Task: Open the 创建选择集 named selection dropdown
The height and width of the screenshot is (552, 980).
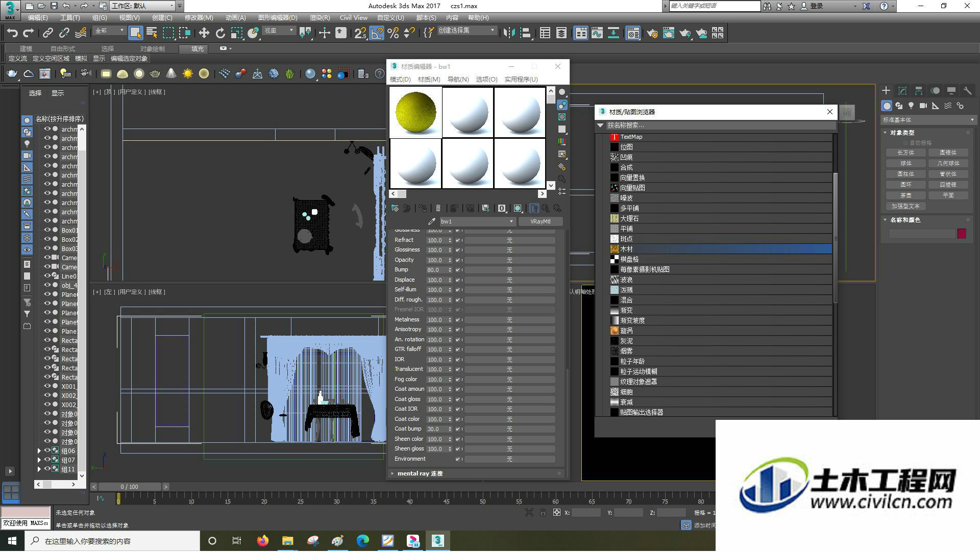Action: coord(467,31)
